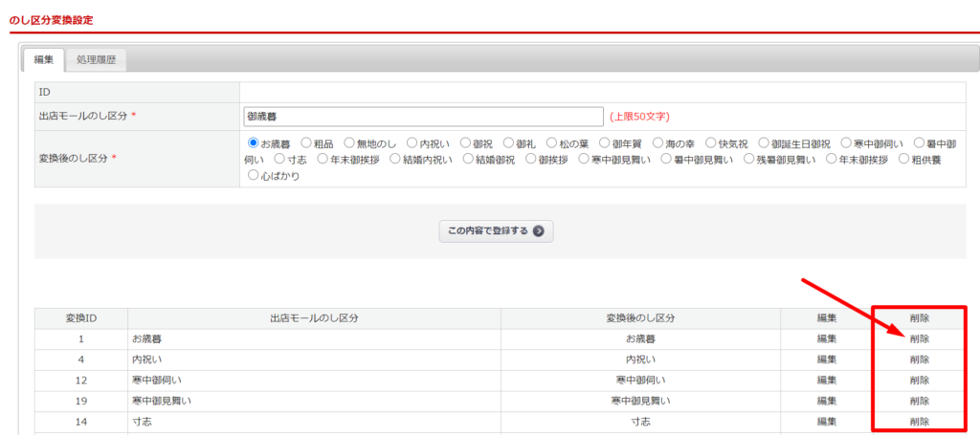Edit the row with 変換ID 12

(827, 380)
